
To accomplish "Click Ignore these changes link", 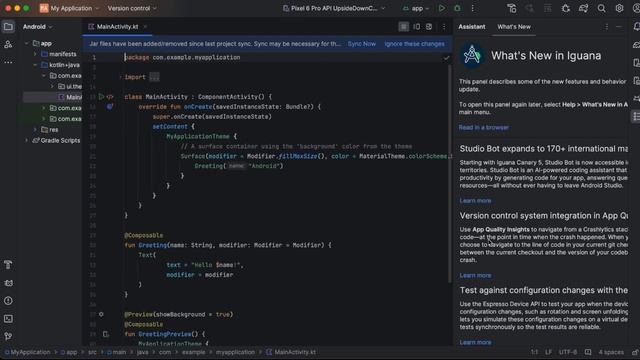I will pyautogui.click(x=414, y=44).
